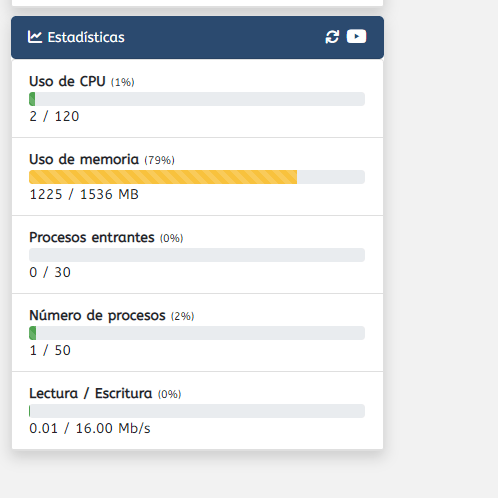This screenshot has width=498, height=498.
Task: Select the Procesos entrantes label
Action: tap(92, 237)
